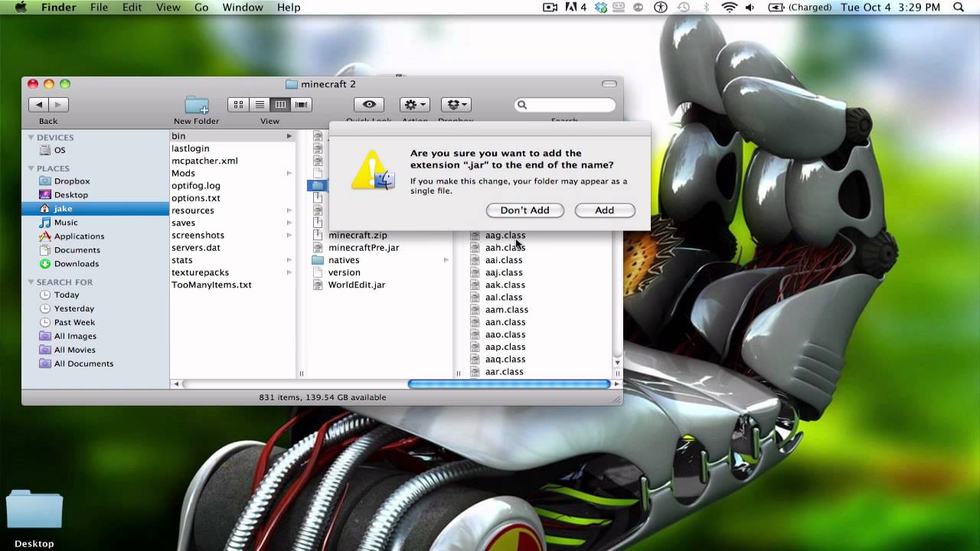
Task: Click the Back arrow in Finder toolbar
Action: (x=38, y=105)
